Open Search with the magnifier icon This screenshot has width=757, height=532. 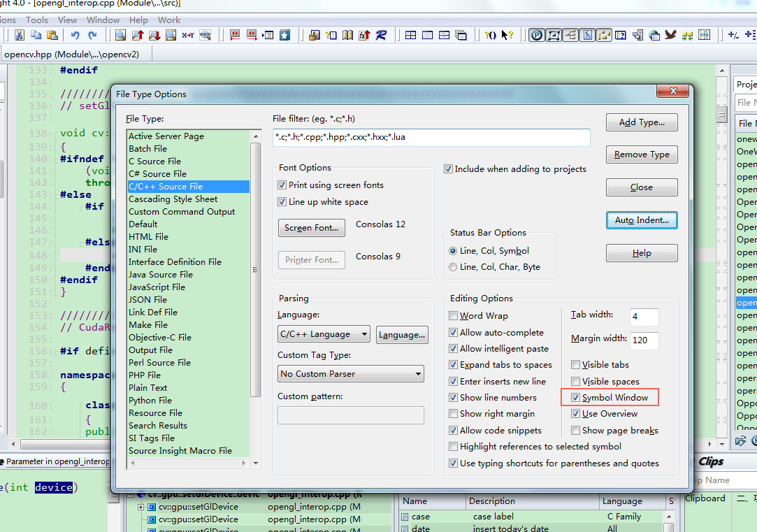click(121, 35)
